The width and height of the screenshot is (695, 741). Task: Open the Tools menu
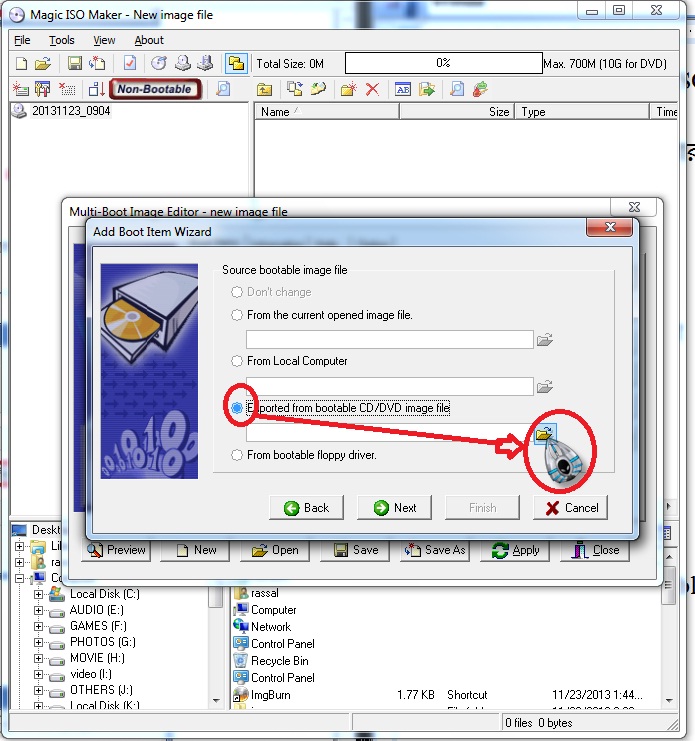click(62, 40)
